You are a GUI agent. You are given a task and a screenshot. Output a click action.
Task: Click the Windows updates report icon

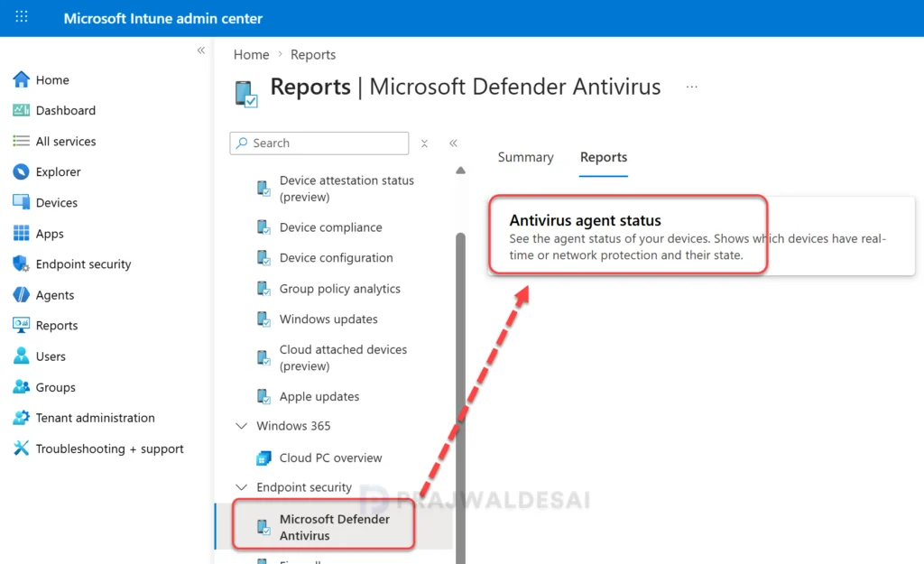(264, 319)
